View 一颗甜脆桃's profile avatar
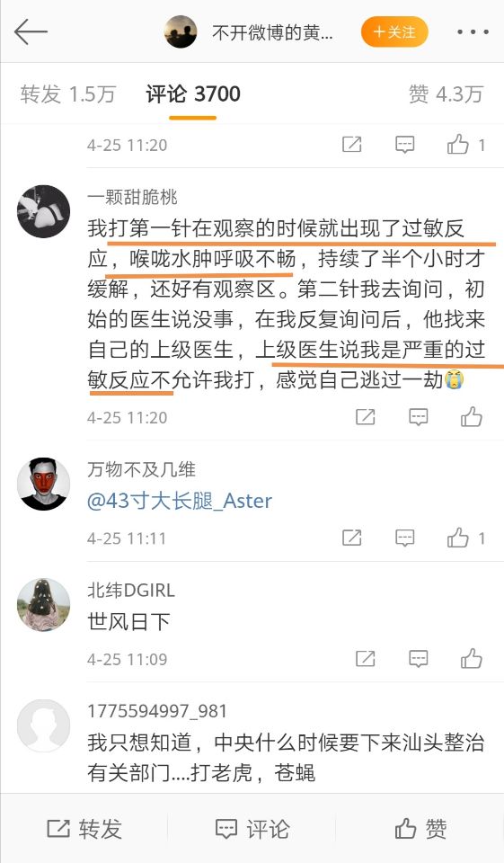Image resolution: width=504 pixels, height=863 pixels. click(x=43, y=211)
